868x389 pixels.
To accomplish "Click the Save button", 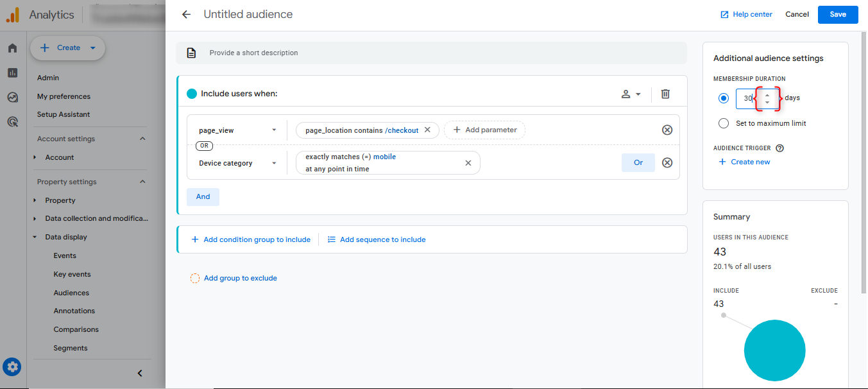I will pos(838,14).
